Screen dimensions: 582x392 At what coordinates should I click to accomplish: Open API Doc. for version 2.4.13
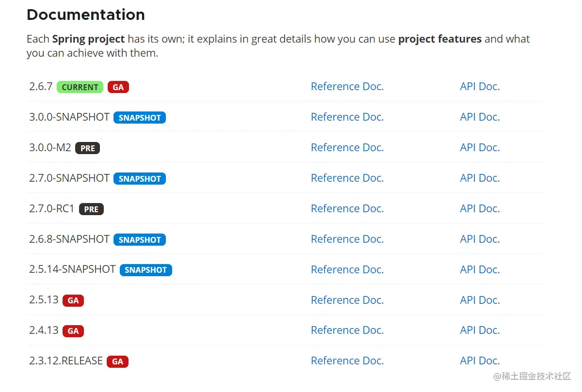click(480, 330)
